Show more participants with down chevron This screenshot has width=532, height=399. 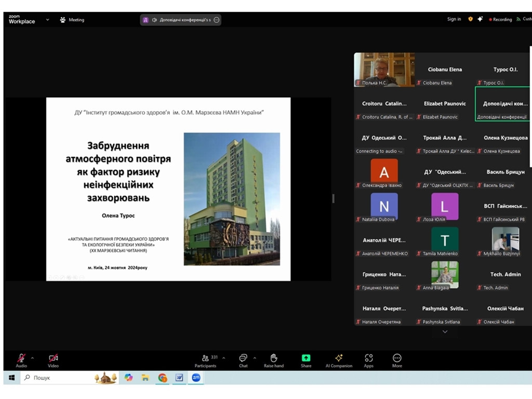click(445, 331)
